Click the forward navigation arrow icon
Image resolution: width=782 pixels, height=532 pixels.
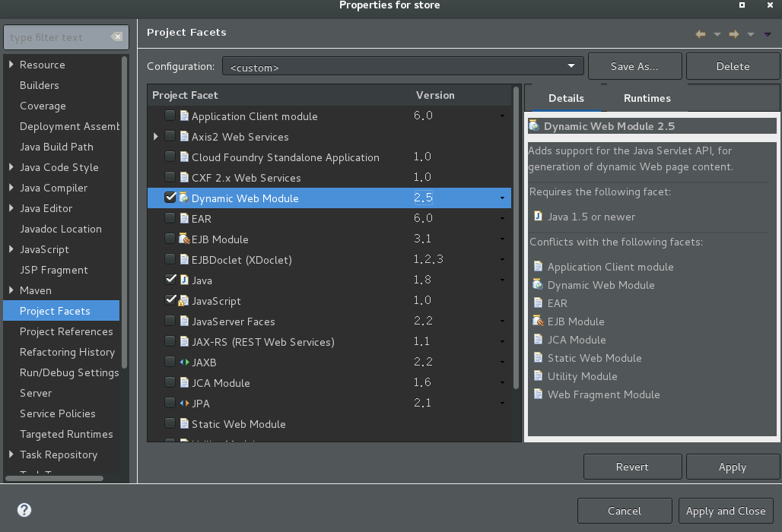point(734,33)
